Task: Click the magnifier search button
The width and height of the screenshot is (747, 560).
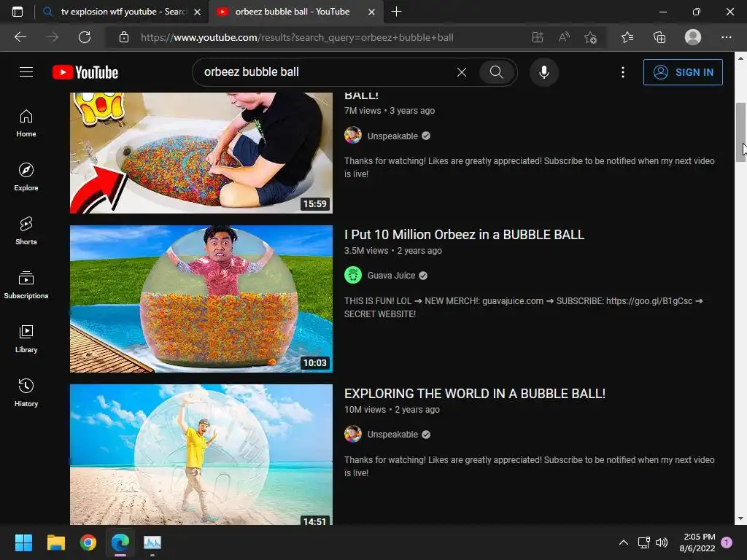Action: 496,72
